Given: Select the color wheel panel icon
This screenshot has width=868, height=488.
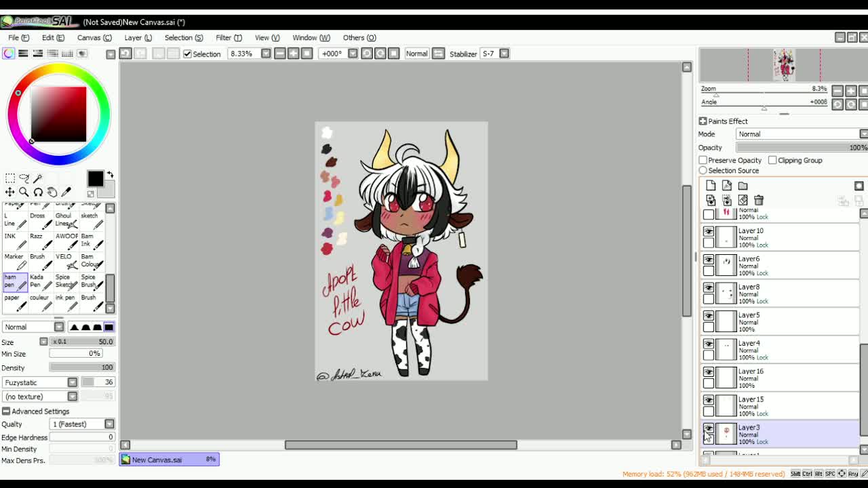Looking at the screenshot, I should [8, 54].
